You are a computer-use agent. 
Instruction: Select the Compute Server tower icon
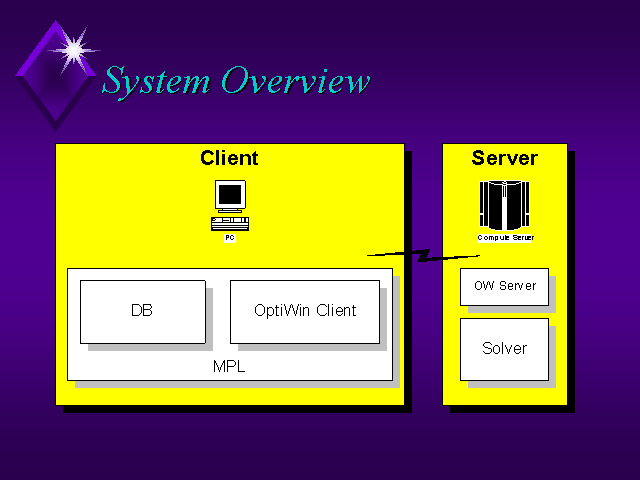pyautogui.click(x=504, y=205)
